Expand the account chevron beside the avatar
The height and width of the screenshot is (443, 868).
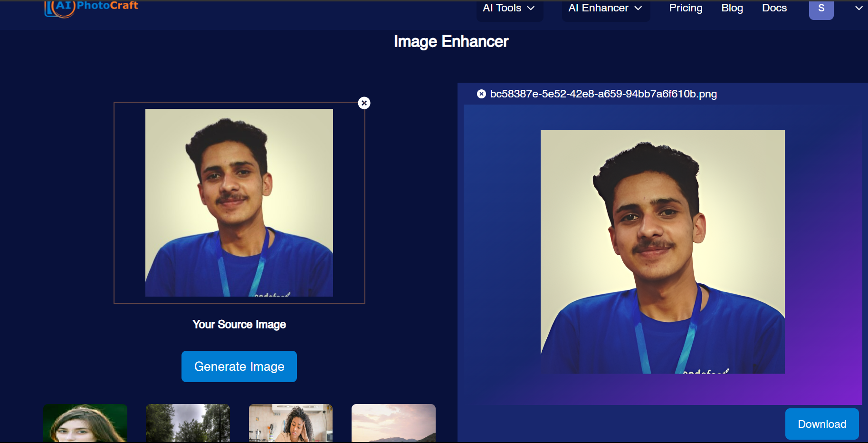click(x=859, y=8)
